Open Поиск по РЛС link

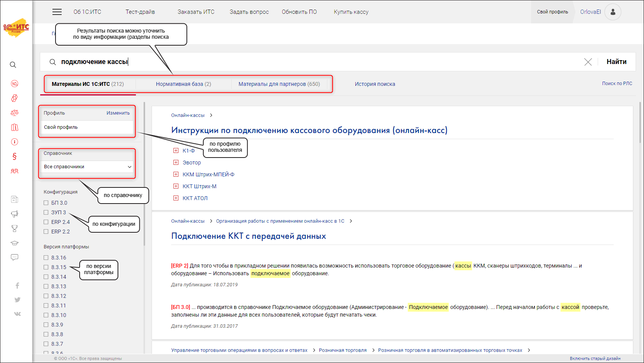point(617,84)
